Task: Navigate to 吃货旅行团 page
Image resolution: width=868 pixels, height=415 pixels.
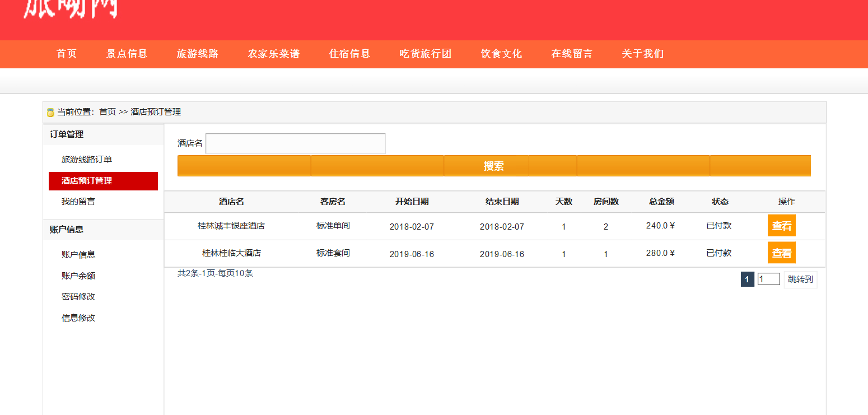Action: click(426, 54)
